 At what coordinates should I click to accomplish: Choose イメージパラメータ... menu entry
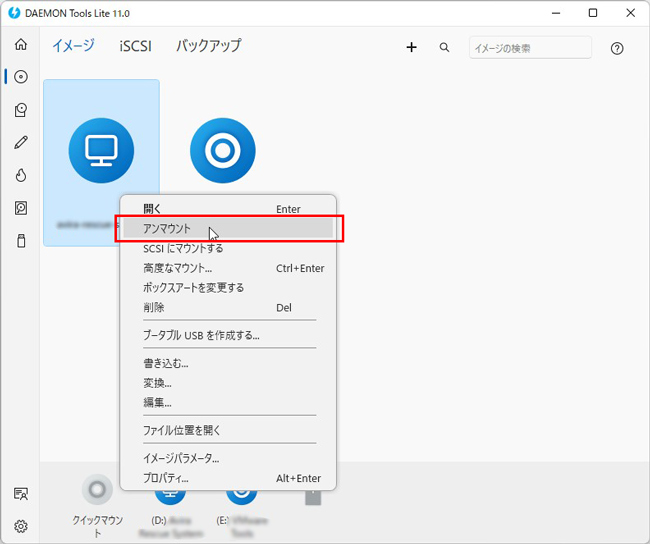228,458
